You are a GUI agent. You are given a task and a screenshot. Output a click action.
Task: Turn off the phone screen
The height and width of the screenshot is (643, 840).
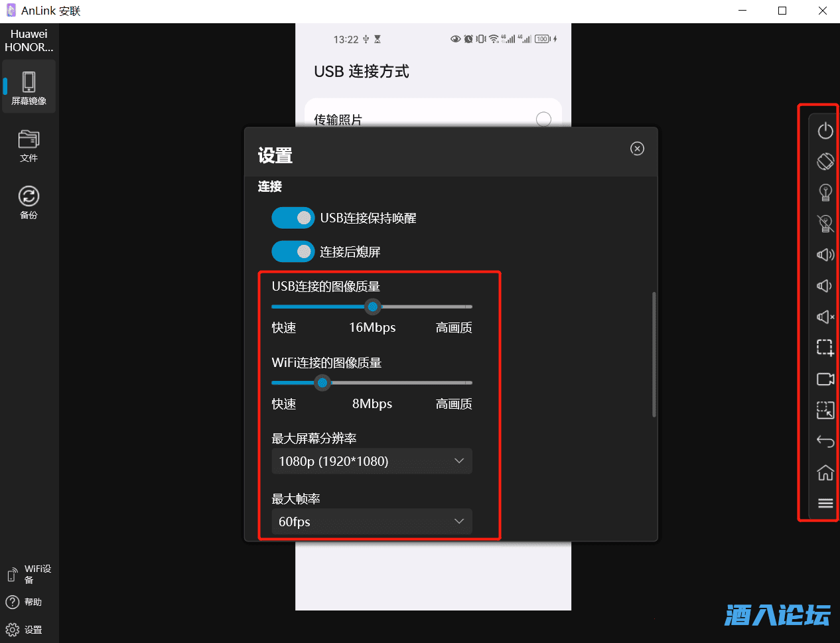825,224
